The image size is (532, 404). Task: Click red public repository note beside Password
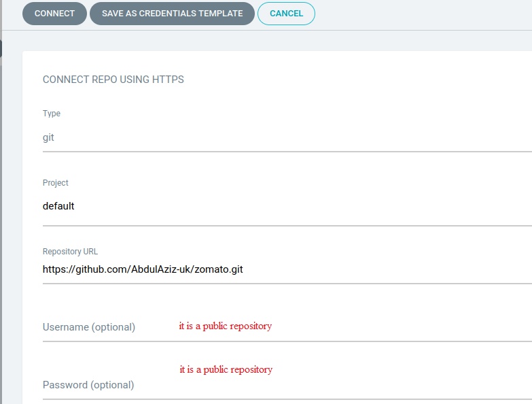coord(226,369)
